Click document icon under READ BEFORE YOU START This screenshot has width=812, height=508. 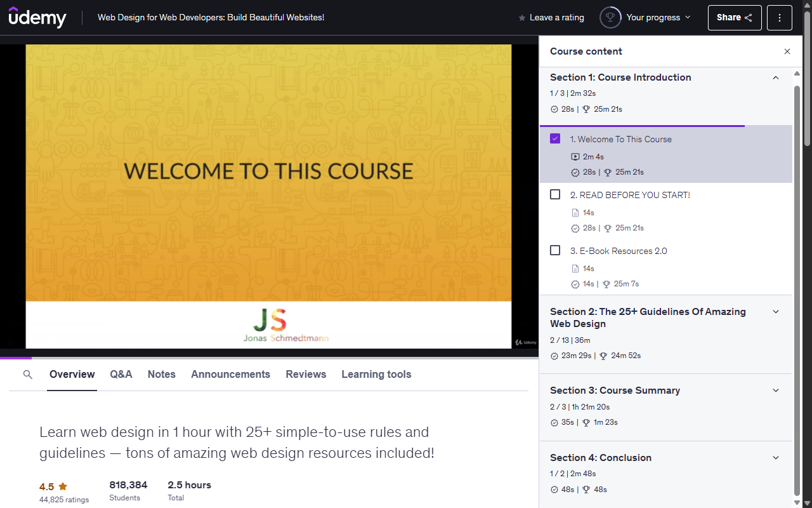tap(575, 213)
